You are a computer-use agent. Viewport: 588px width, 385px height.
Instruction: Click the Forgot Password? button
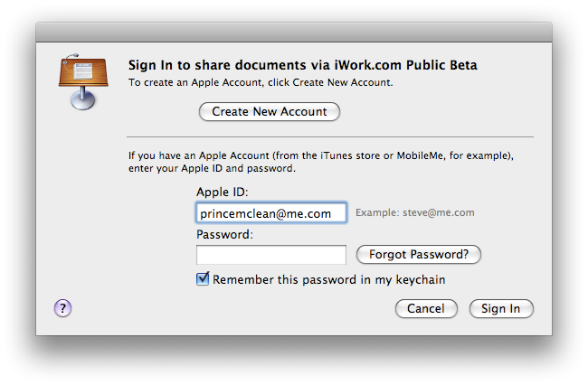tap(419, 255)
